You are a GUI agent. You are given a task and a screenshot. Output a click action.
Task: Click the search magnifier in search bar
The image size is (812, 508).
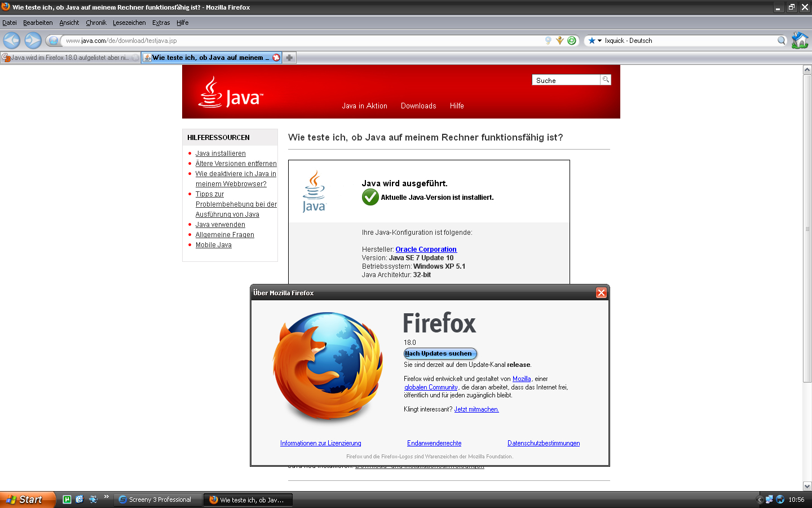coord(781,41)
